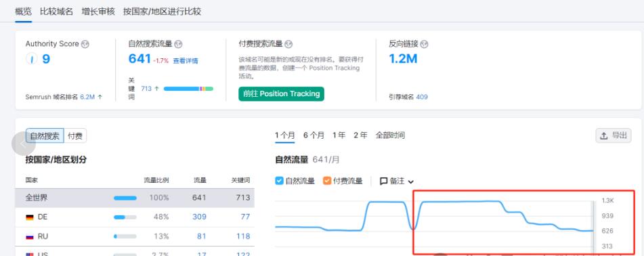Image resolution: width=644 pixels, height=256 pixels.
Task: Open the 查看详情 link
Action: (186, 61)
